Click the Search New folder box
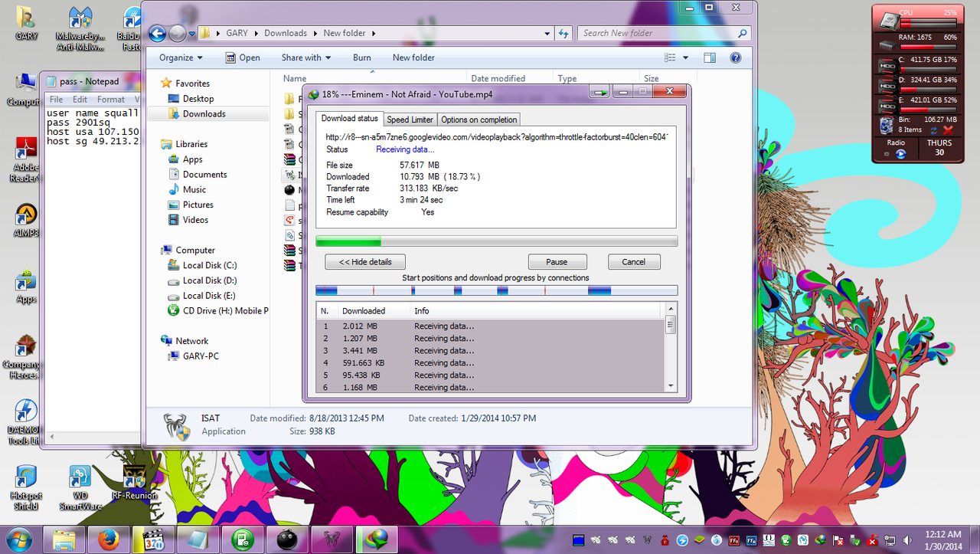The width and height of the screenshot is (980, 554). pos(665,34)
